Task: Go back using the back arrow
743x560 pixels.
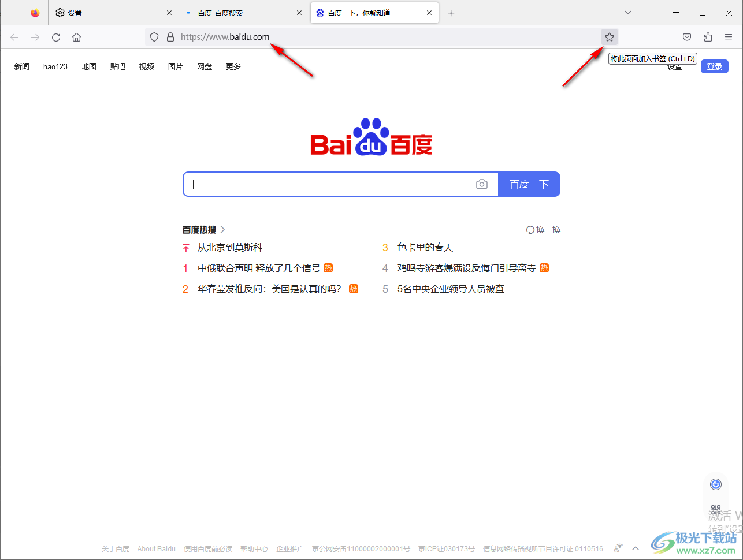Action: (x=14, y=37)
